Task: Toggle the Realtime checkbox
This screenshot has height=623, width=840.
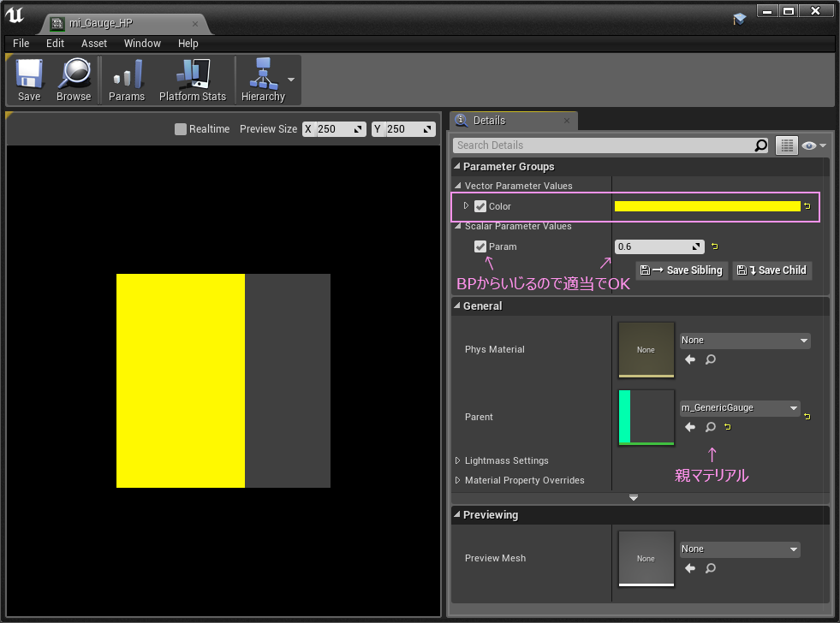Action: point(181,129)
